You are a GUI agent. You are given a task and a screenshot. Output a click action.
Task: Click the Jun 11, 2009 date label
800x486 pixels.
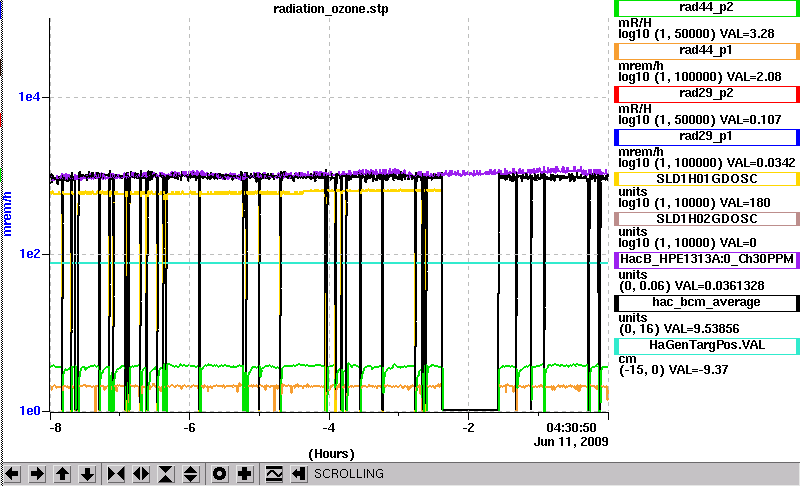pyautogui.click(x=571, y=441)
